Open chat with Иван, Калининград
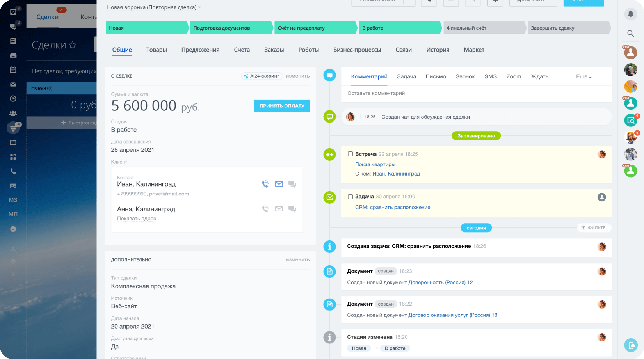This screenshot has width=644, height=359. [x=292, y=184]
